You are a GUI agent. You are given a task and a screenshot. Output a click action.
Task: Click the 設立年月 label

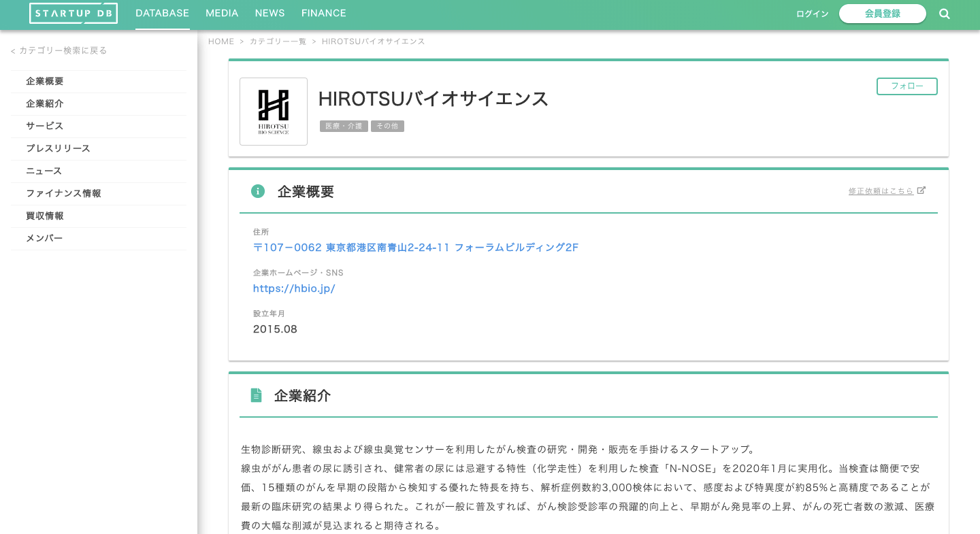[269, 314]
